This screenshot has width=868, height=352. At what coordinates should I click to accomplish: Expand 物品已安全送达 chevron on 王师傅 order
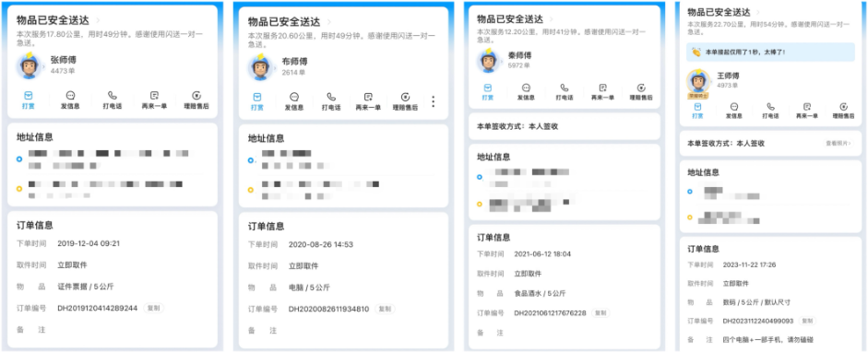[757, 12]
